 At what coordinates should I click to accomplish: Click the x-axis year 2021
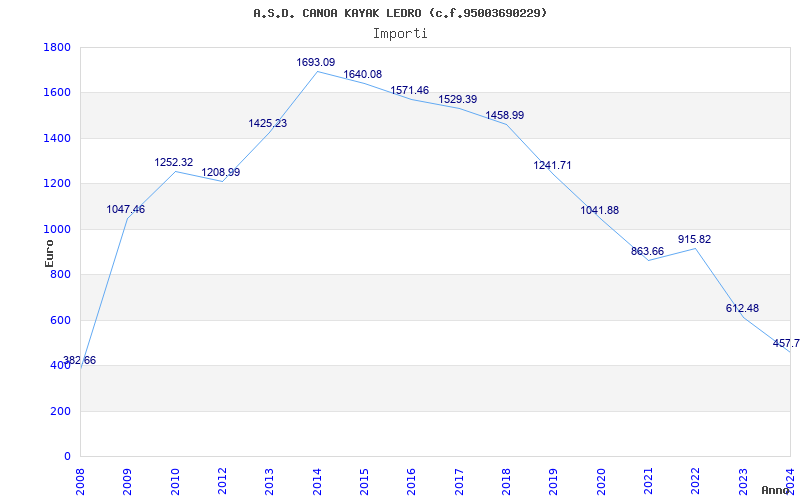(x=648, y=482)
